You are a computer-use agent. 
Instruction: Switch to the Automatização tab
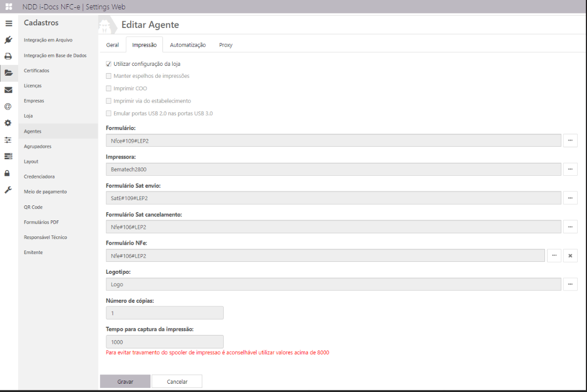tap(187, 45)
